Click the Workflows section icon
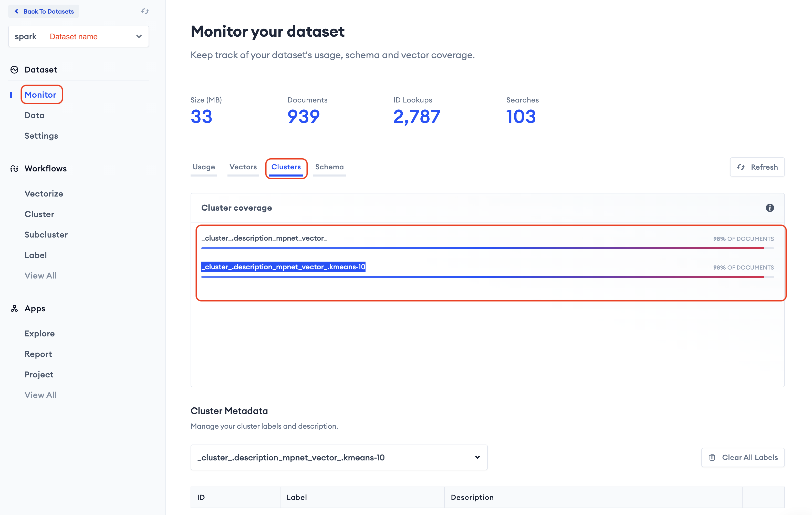This screenshot has height=515, width=812. point(14,169)
